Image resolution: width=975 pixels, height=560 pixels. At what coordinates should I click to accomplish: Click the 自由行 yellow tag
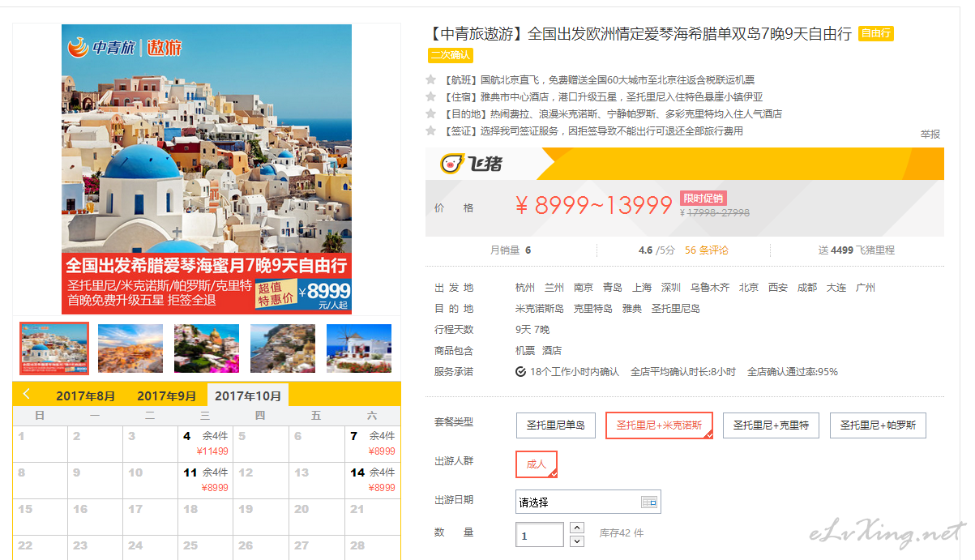pyautogui.click(x=875, y=34)
